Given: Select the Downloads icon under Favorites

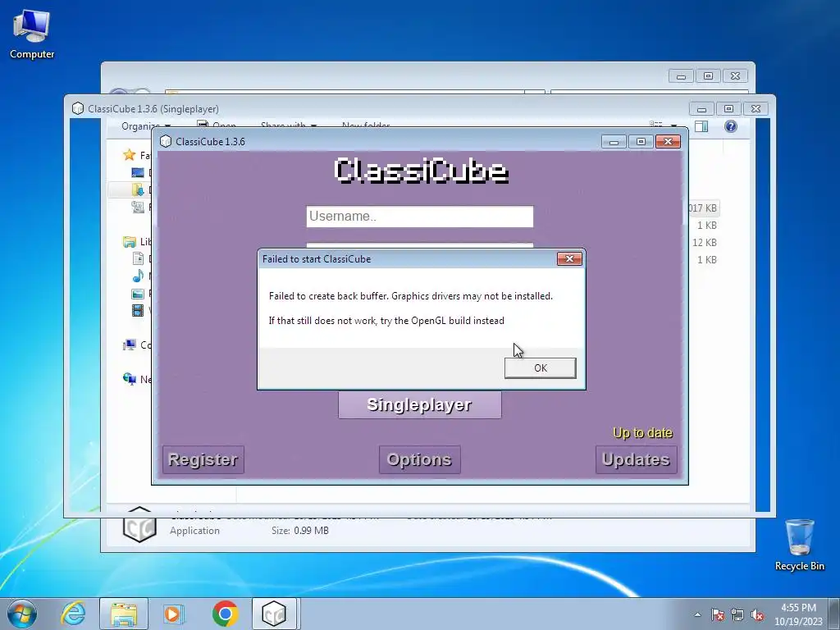Looking at the screenshot, I should point(138,189).
